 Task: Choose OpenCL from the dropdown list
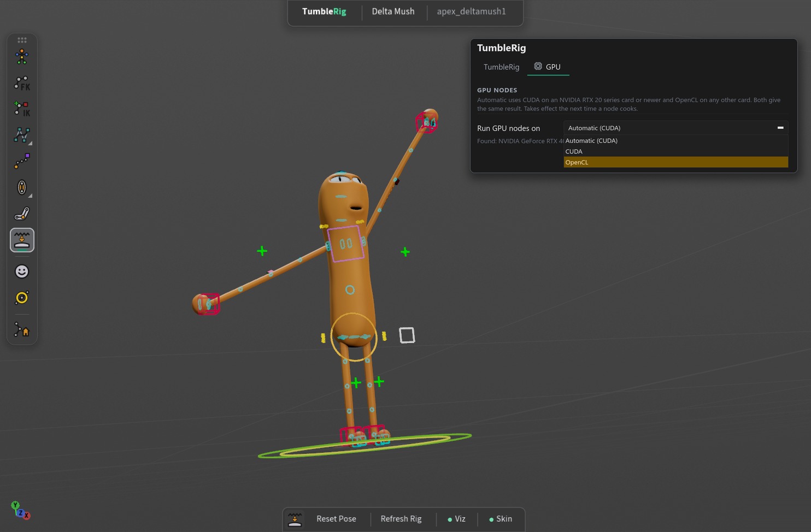click(675, 162)
